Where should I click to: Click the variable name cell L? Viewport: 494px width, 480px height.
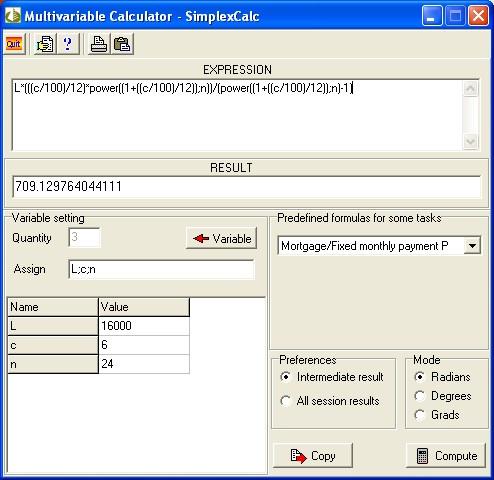pyautogui.click(x=53, y=326)
